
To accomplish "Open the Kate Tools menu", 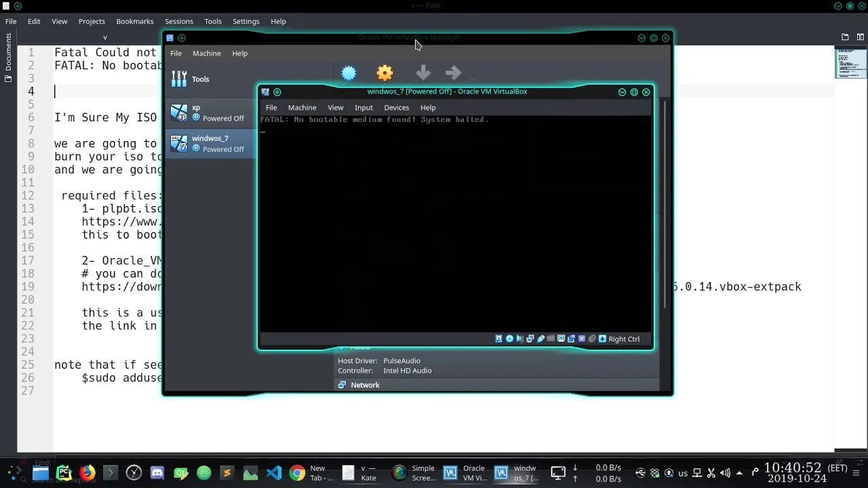I will click(x=213, y=21).
